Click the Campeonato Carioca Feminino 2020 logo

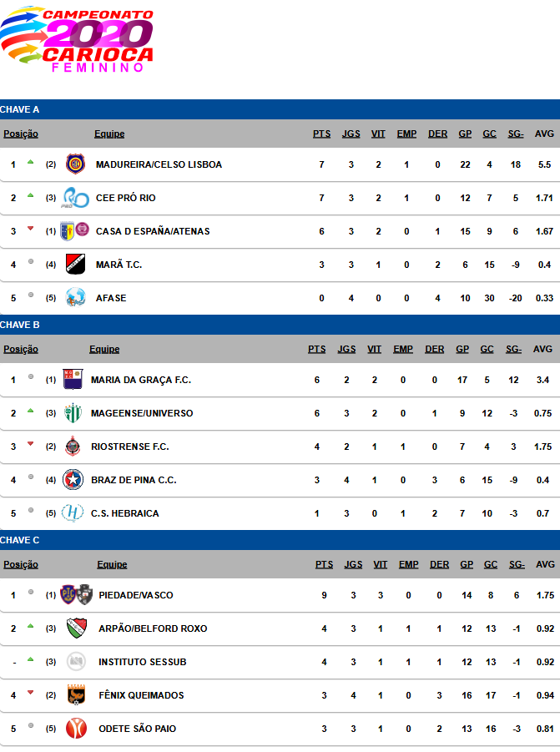click(x=78, y=39)
